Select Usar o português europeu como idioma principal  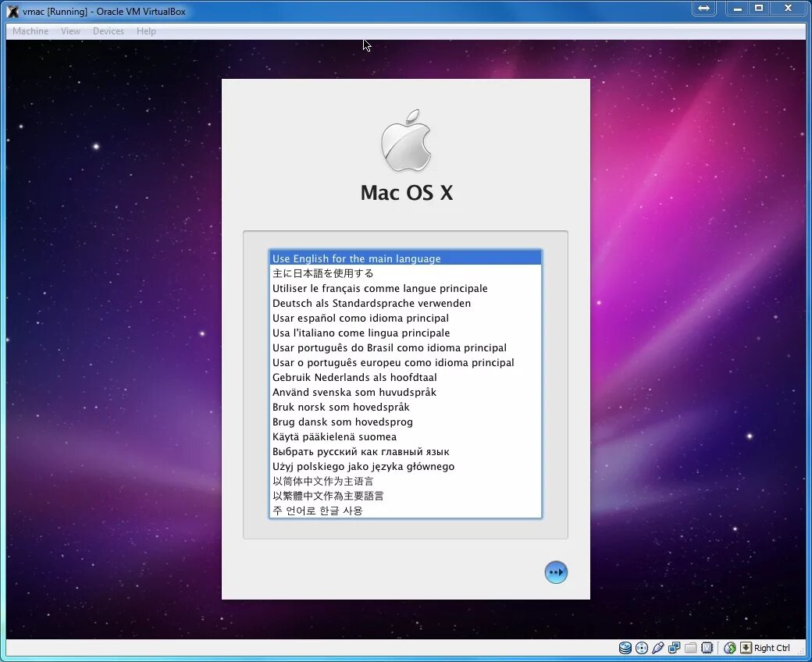pos(405,362)
